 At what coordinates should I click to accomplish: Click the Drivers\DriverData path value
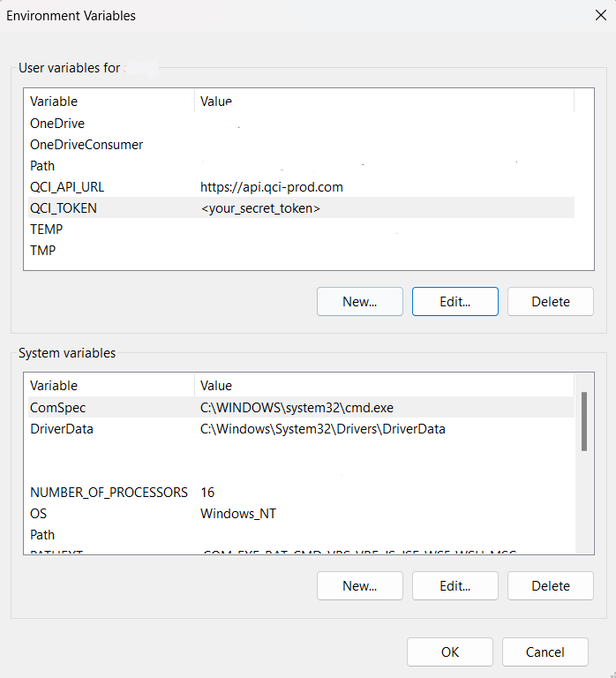pos(322,429)
